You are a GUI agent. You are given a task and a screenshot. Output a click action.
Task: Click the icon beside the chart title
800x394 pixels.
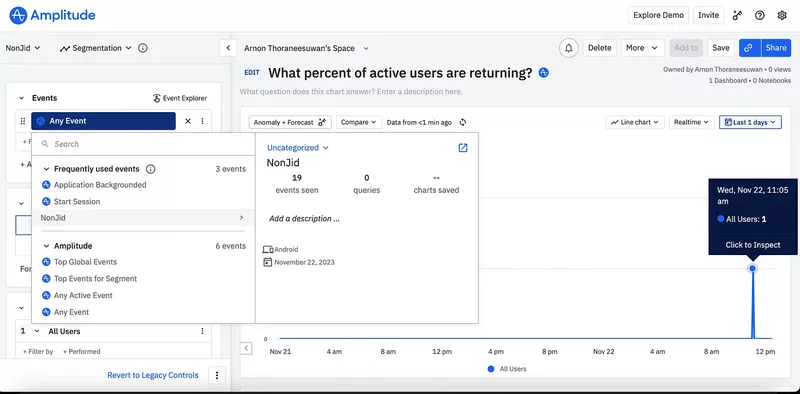pos(544,73)
